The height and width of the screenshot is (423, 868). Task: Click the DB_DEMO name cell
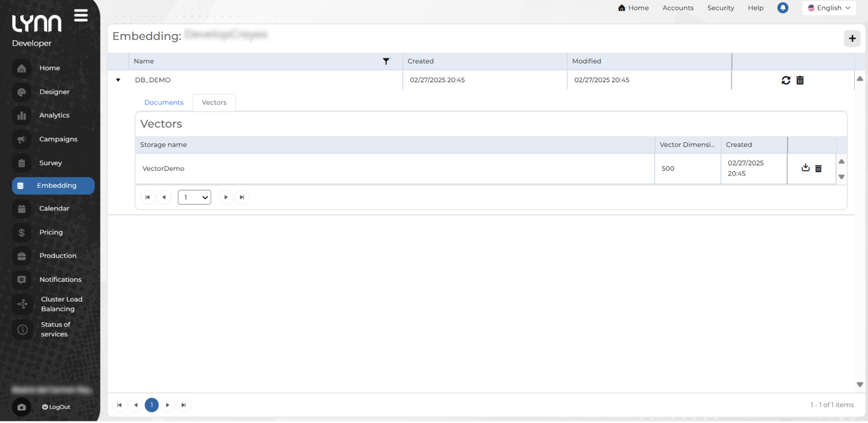[266, 80]
